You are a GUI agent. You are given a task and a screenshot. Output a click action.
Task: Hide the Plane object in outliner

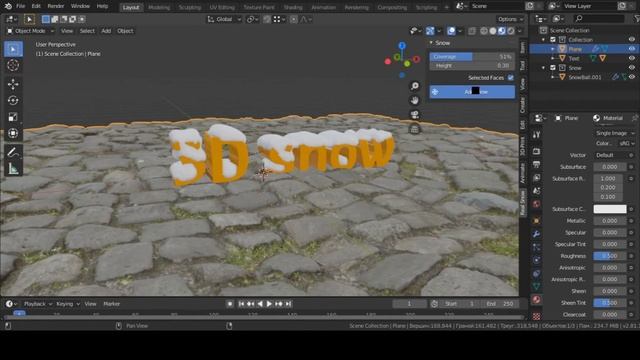click(632, 49)
